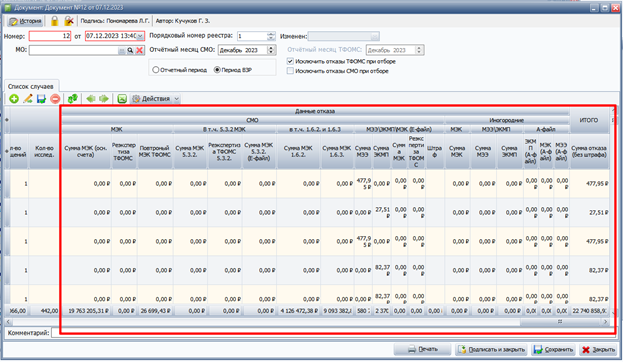This screenshot has width=624, height=363.
Task: Click the total 19 763 205,31 ₽ in footer
Action: point(86,311)
